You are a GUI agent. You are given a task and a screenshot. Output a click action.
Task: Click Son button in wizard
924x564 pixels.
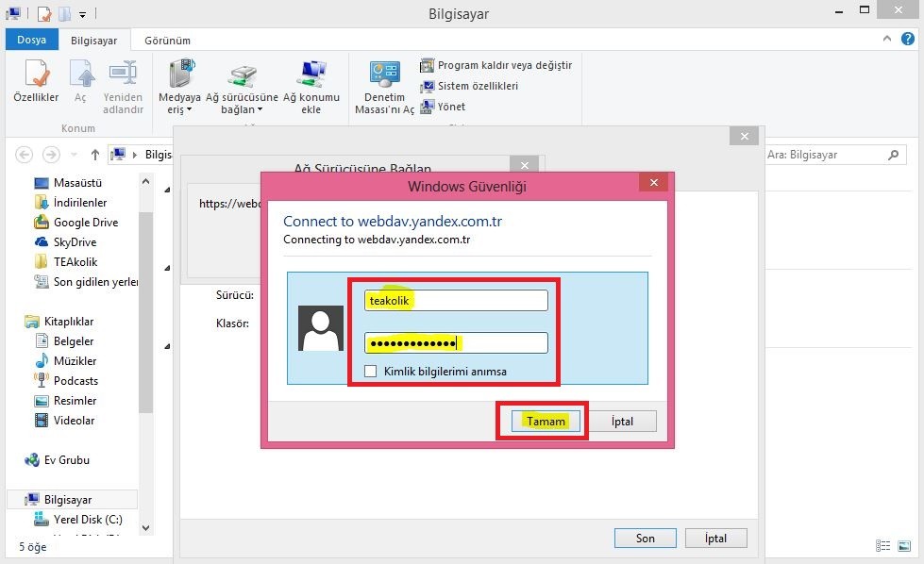click(646, 539)
